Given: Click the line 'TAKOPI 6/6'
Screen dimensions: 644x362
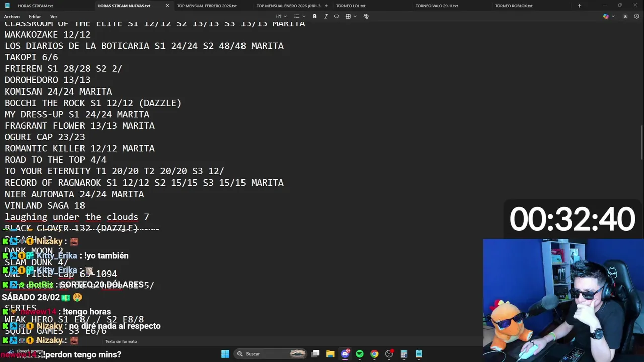Looking at the screenshot, I should click(x=31, y=57).
